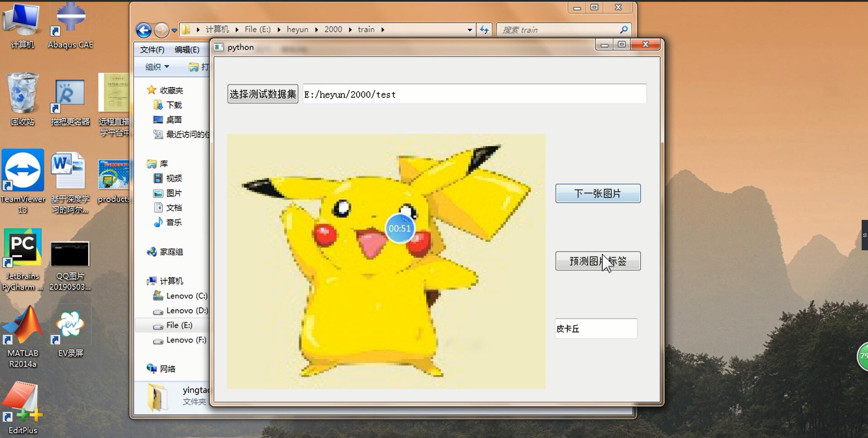This screenshot has height=438, width=868.
Task: Click the Pikachu preview image
Action: [x=386, y=261]
